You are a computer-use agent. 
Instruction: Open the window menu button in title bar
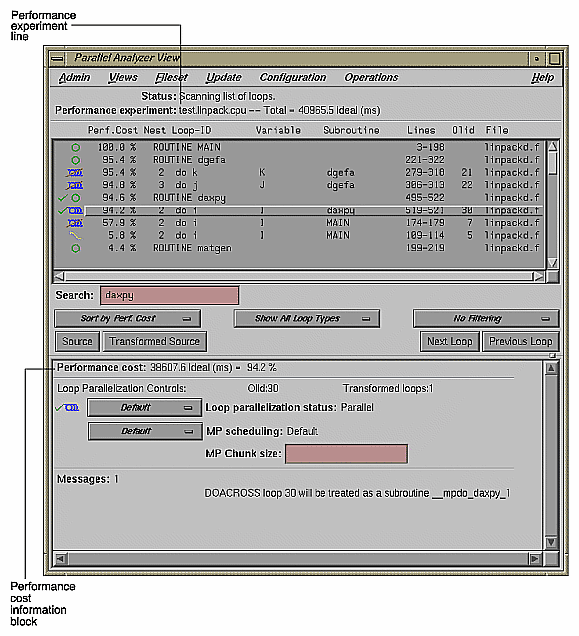click(57, 58)
